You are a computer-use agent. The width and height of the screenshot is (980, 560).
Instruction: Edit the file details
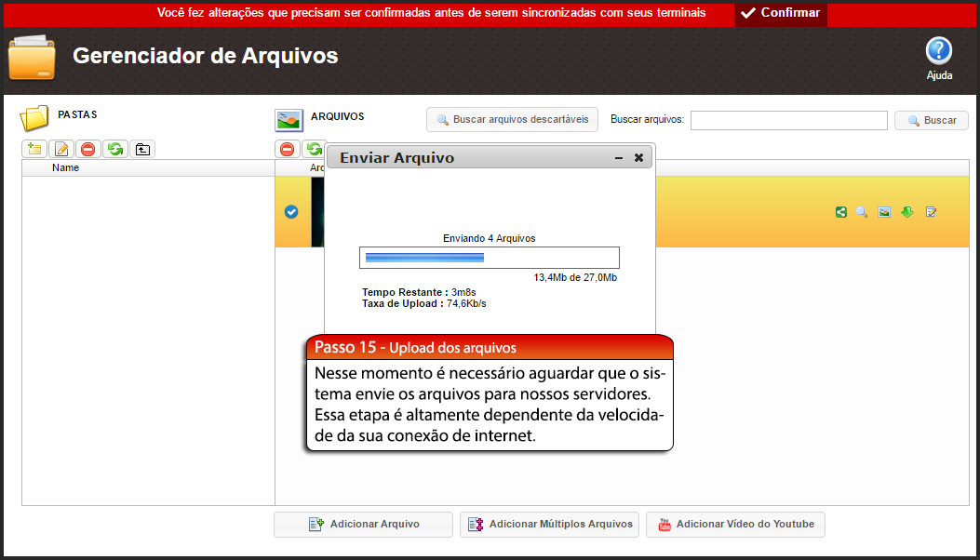tap(930, 212)
